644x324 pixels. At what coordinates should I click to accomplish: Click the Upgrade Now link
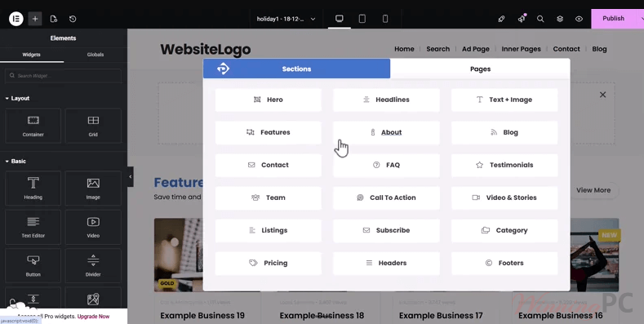pyautogui.click(x=93, y=317)
